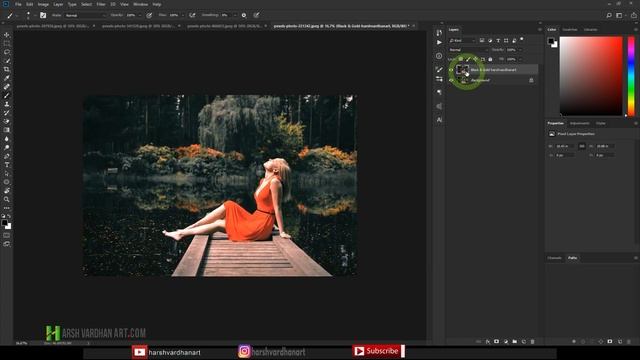Create a new group folder icon
The image size is (640, 360).
[515, 341]
